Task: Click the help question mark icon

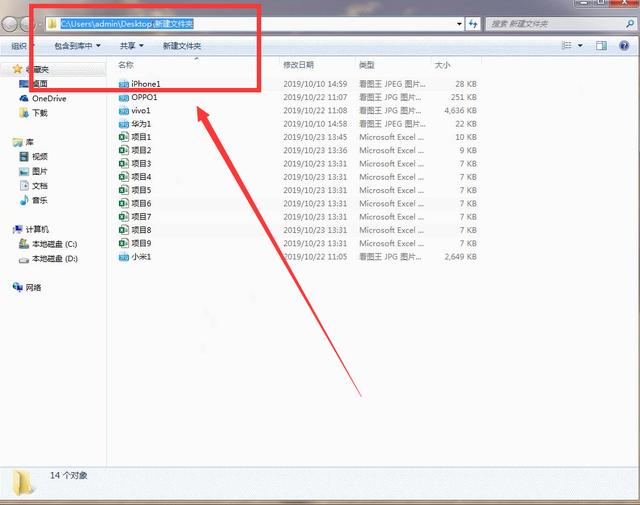Action: (x=624, y=45)
